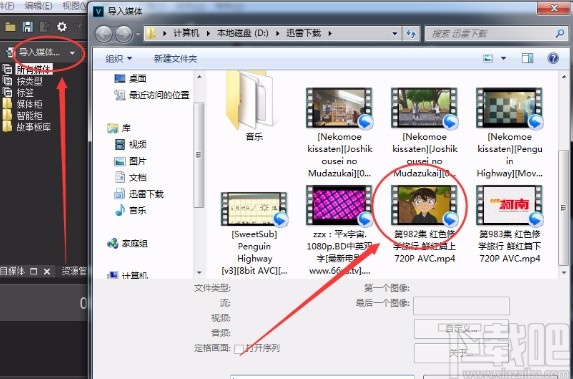573x379 pixels.
Task: Click the refresh button beside the address bar
Action: [411, 34]
